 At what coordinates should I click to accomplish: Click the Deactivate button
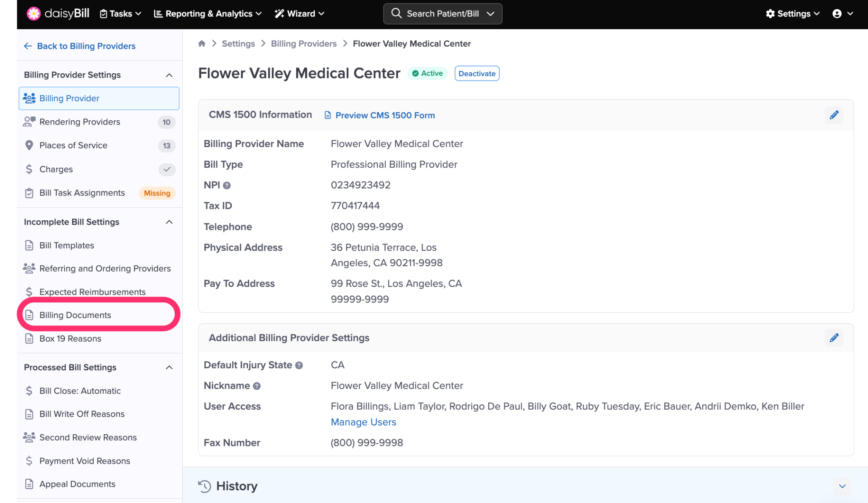pos(476,73)
